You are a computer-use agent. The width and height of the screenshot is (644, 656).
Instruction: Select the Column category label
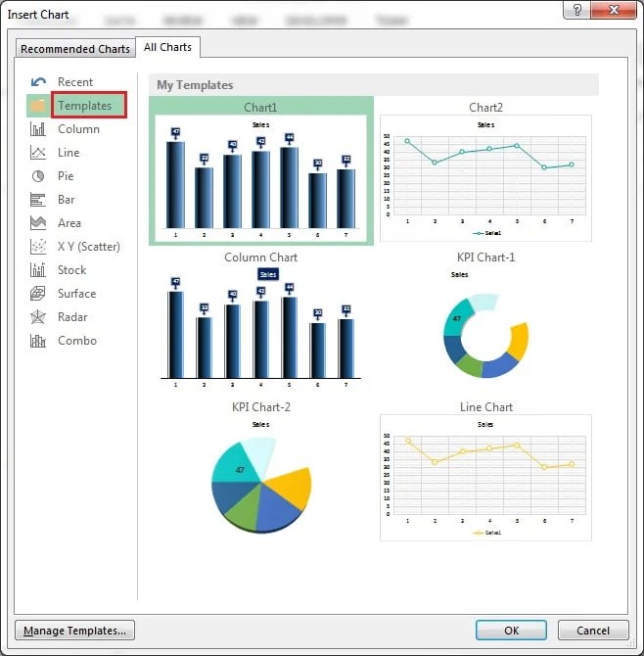point(78,129)
